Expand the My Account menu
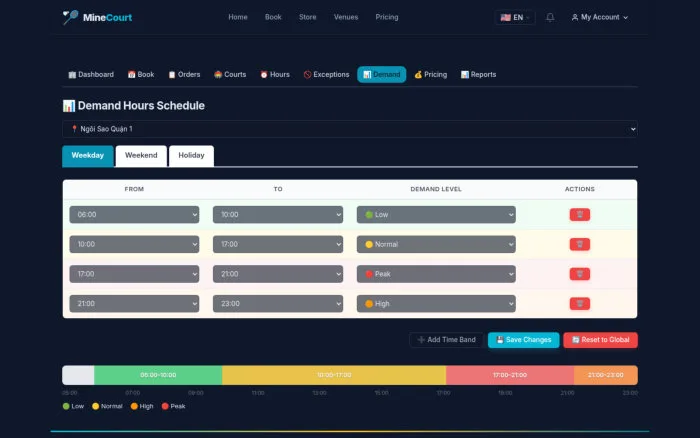The width and height of the screenshot is (700, 438). (600, 17)
